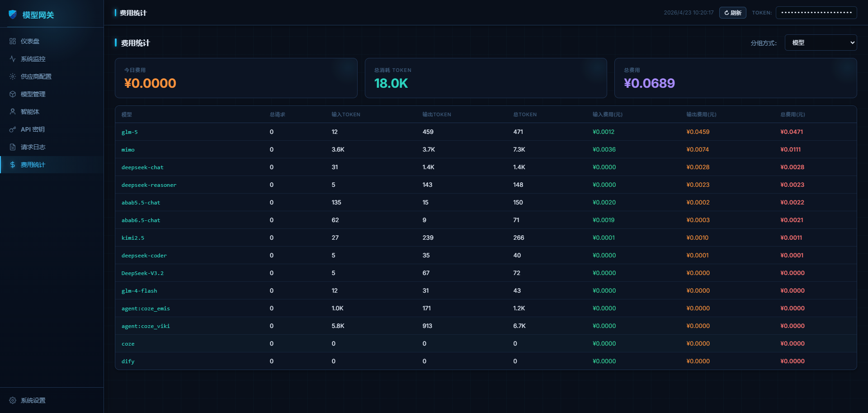Select the API 密钥 key icon
This screenshot has width=868, height=413.
coord(13,129)
